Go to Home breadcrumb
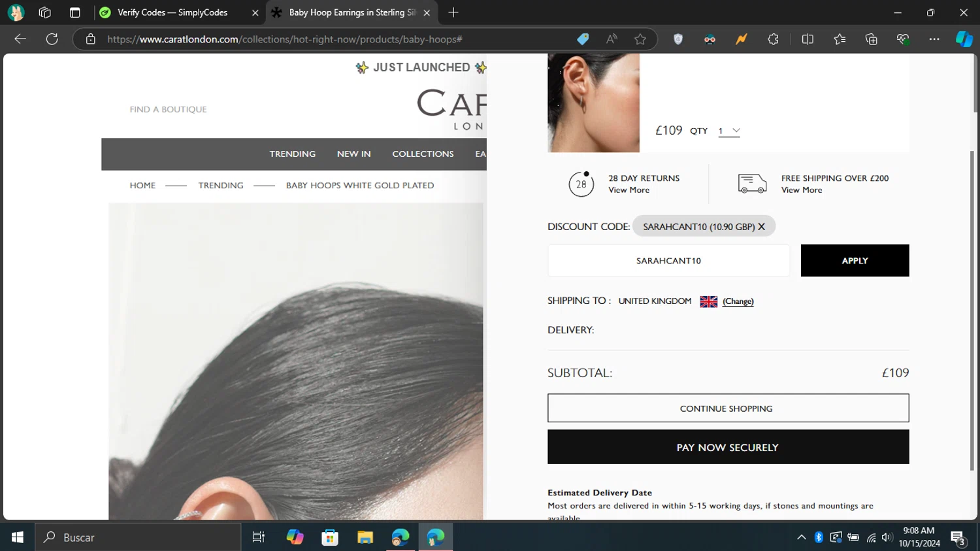Image resolution: width=980 pixels, height=551 pixels. (x=142, y=186)
